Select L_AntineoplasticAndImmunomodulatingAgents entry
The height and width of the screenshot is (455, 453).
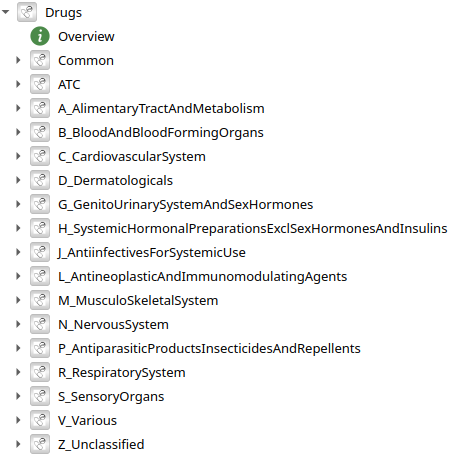point(202,277)
